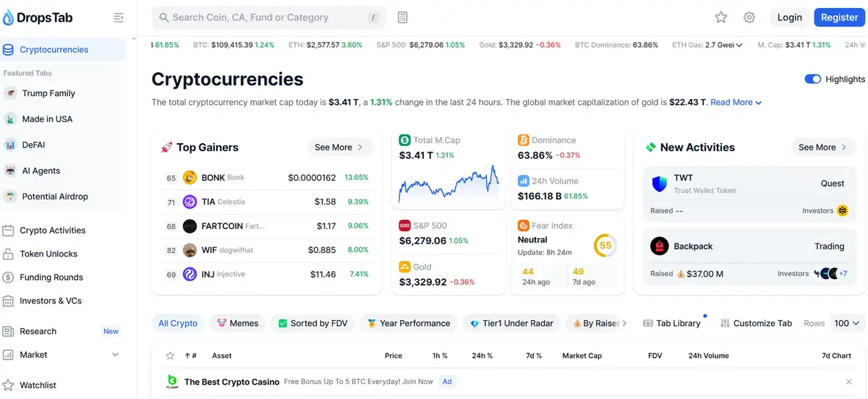Click the Fear Index gauge showing 55

(x=605, y=245)
